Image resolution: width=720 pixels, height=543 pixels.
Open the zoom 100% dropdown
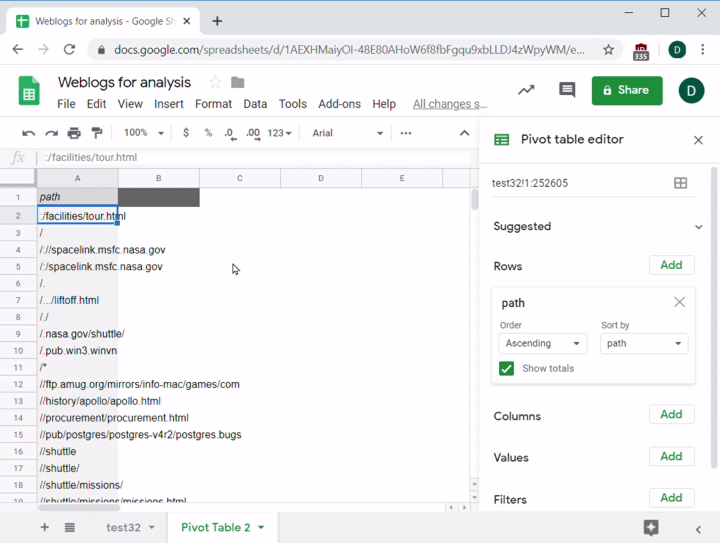(x=144, y=133)
